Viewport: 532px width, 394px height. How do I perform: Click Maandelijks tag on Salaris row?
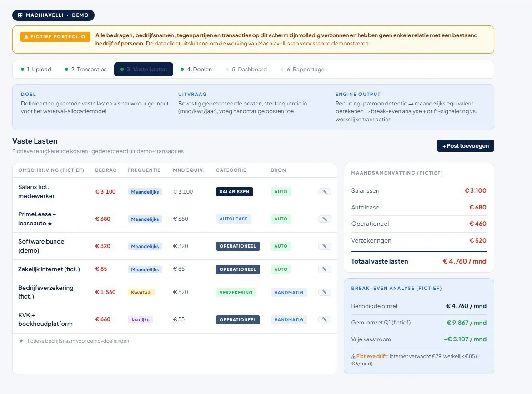(145, 192)
